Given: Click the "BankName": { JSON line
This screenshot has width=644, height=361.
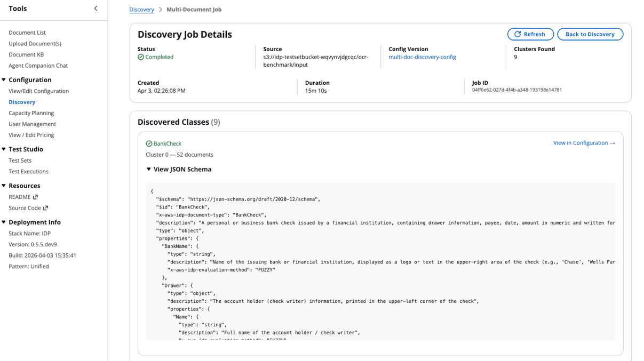Looking at the screenshot, I should [x=180, y=246].
